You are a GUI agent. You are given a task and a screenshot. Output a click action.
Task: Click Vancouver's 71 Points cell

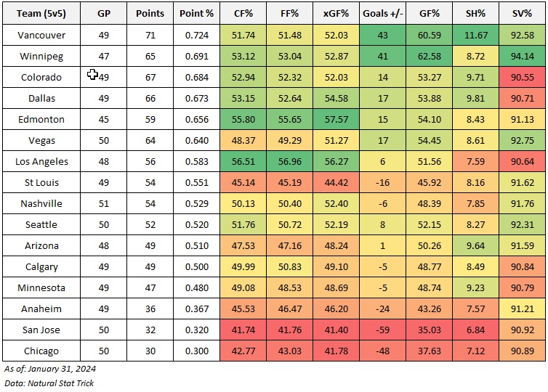click(150, 35)
